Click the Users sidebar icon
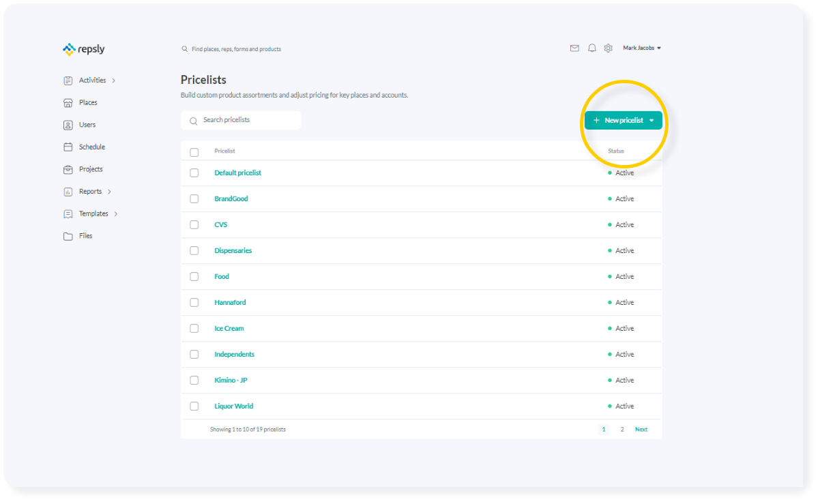 tap(68, 125)
